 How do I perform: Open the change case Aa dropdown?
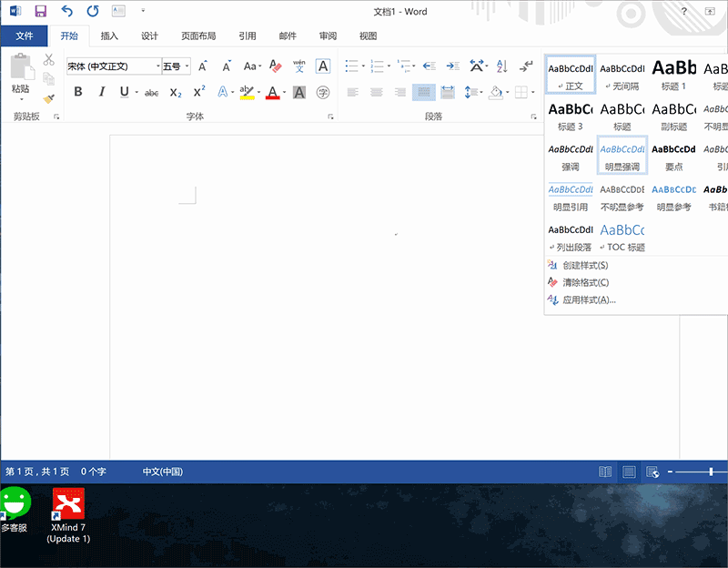[x=253, y=66]
